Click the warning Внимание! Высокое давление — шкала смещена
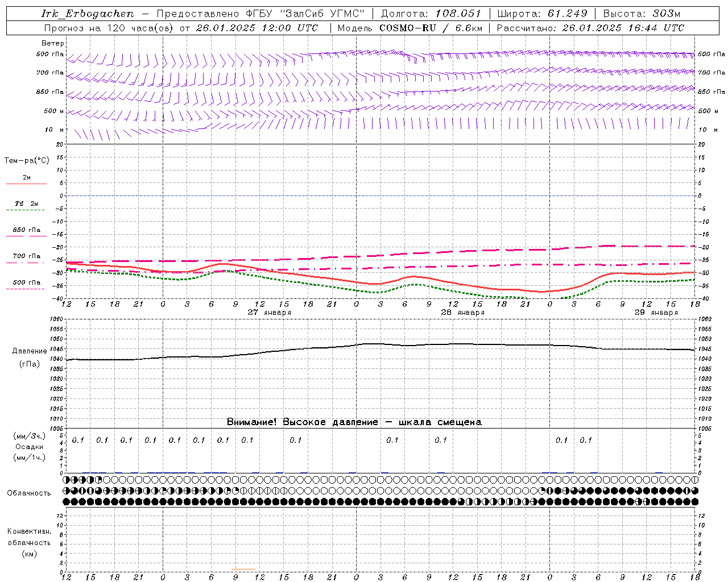 354,422
